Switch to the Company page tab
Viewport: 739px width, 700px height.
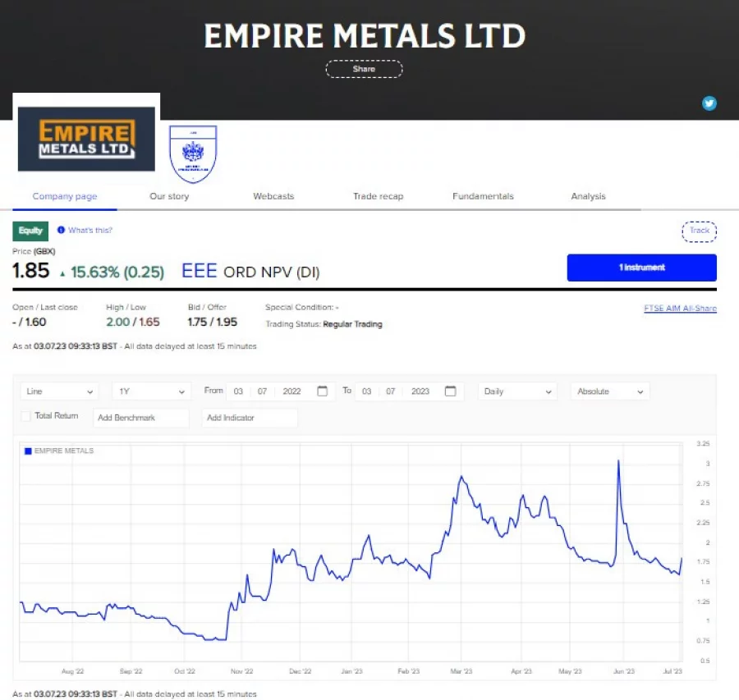[65, 196]
